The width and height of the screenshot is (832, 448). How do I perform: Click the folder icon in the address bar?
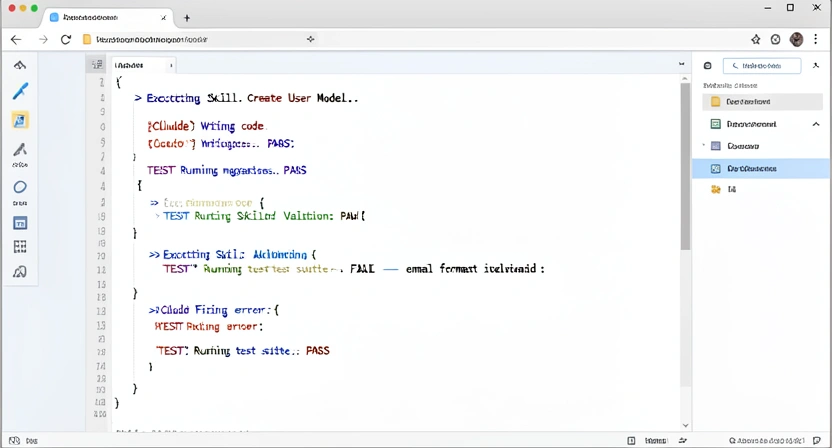(88, 39)
